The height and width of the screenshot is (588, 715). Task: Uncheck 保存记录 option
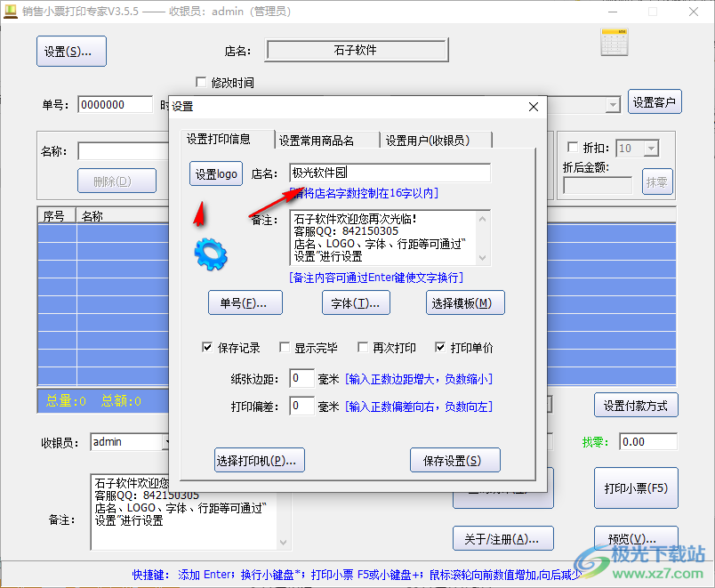(x=207, y=348)
